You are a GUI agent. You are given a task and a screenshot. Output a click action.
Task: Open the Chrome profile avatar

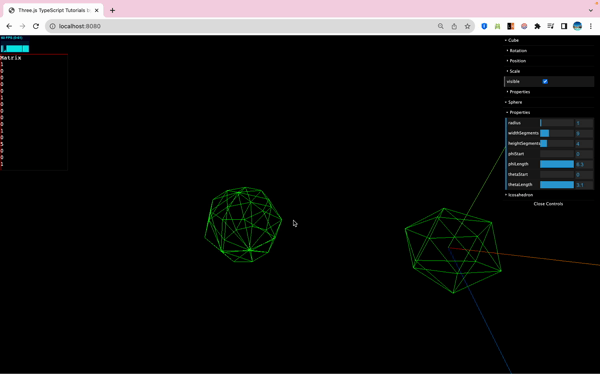click(577, 26)
